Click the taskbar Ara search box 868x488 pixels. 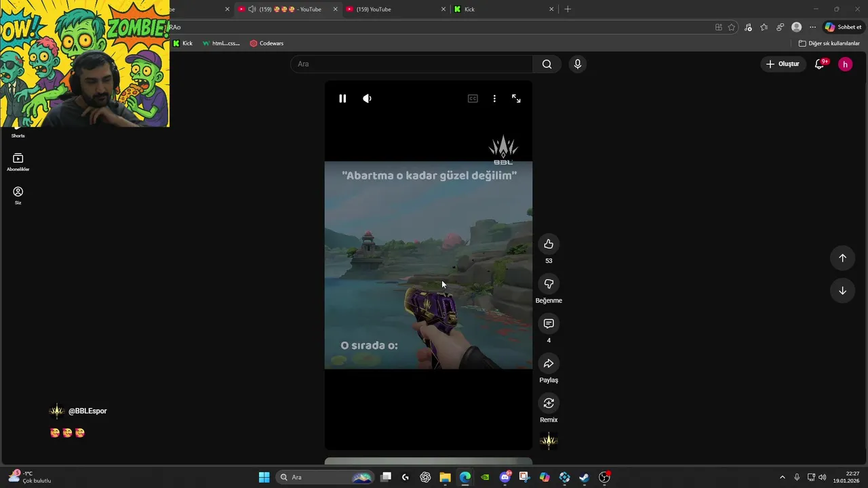(x=325, y=477)
